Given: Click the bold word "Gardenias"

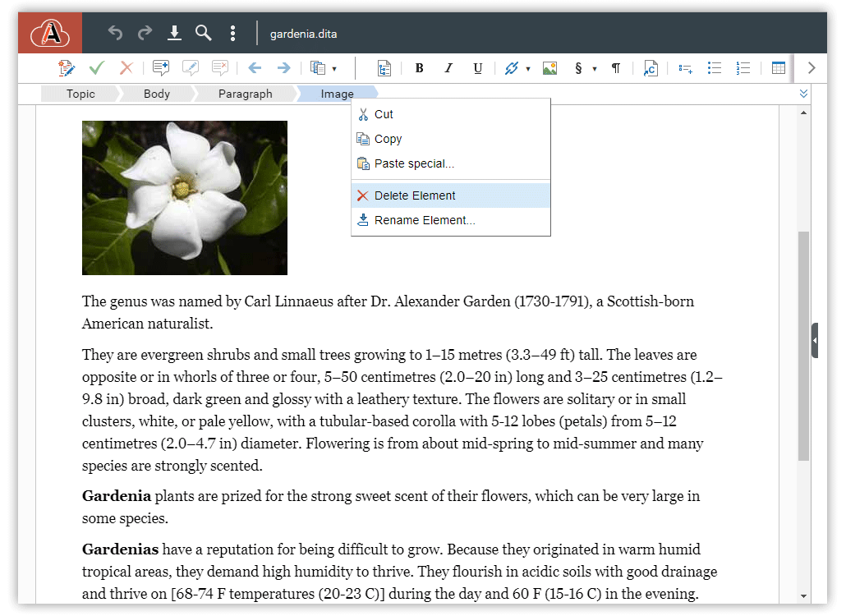Looking at the screenshot, I should point(120,549).
